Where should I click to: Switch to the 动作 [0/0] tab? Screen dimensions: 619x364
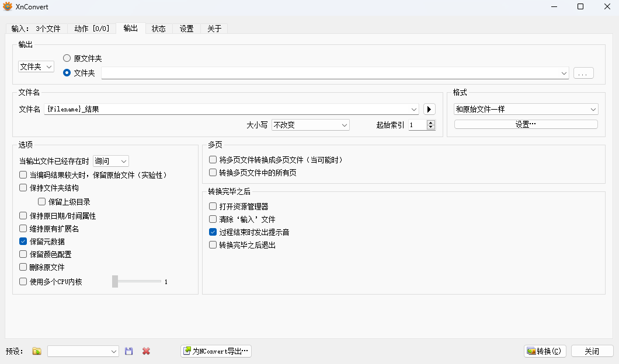coord(92,29)
